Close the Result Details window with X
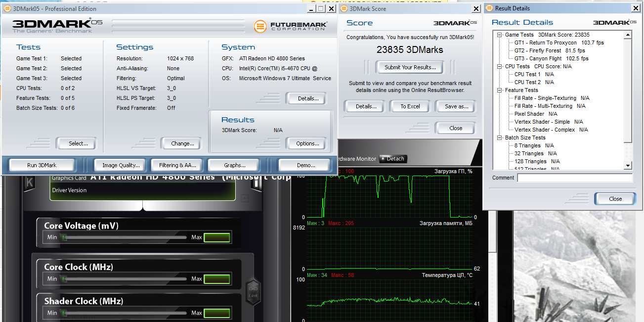This screenshot has height=322, width=644. coord(636,8)
